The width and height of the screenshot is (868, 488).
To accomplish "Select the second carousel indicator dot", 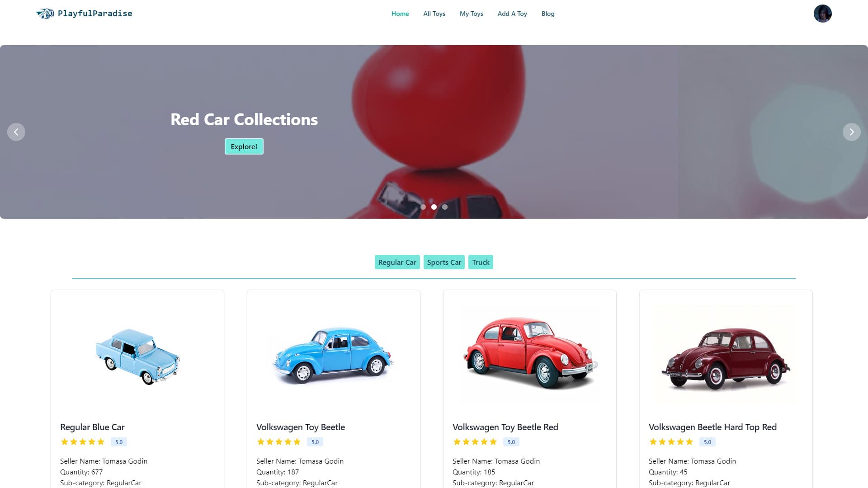I will pyautogui.click(x=434, y=207).
